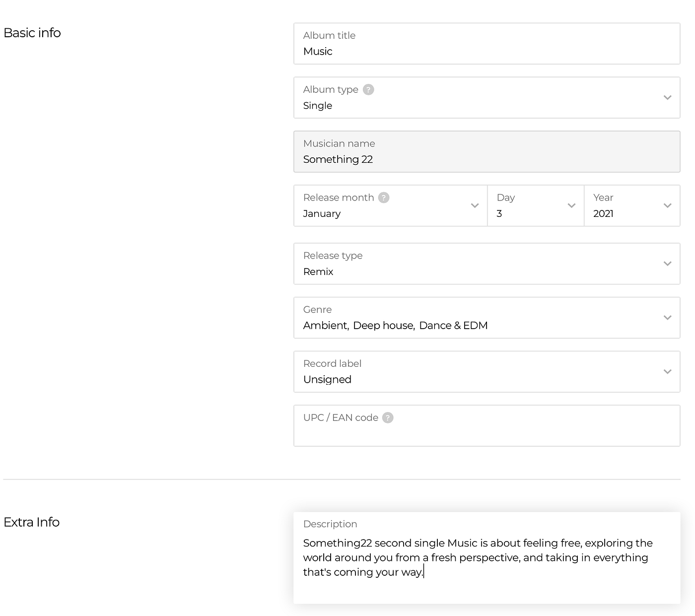Open the UPC / EAN code help tooltip
Viewport: 695px width, 616px height.
coord(388,418)
